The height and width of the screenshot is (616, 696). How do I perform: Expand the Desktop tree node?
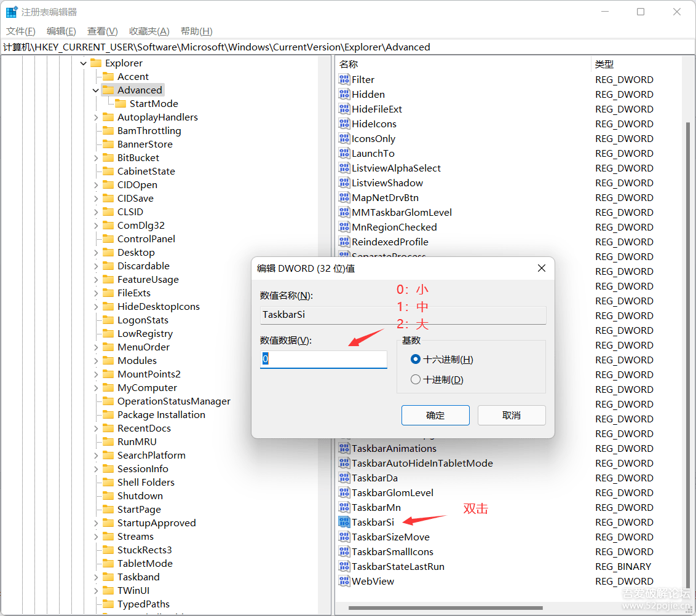click(96, 253)
